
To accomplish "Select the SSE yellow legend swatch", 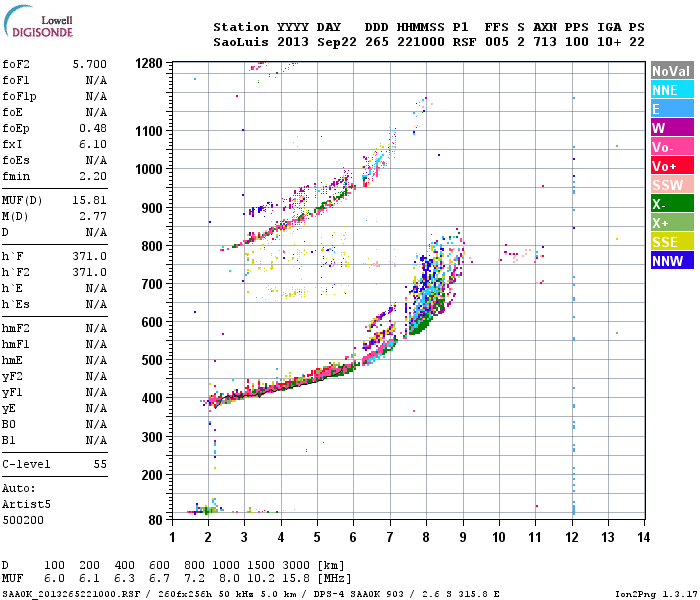I will click(672, 242).
